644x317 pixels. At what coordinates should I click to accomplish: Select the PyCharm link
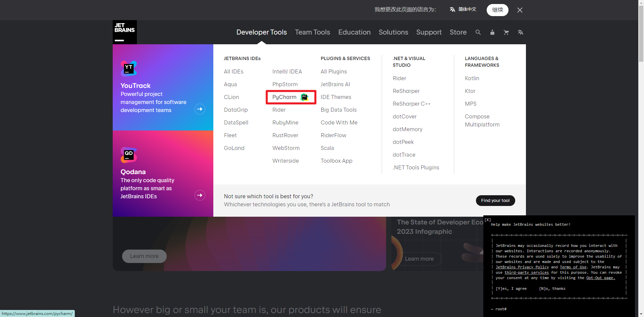pos(284,97)
